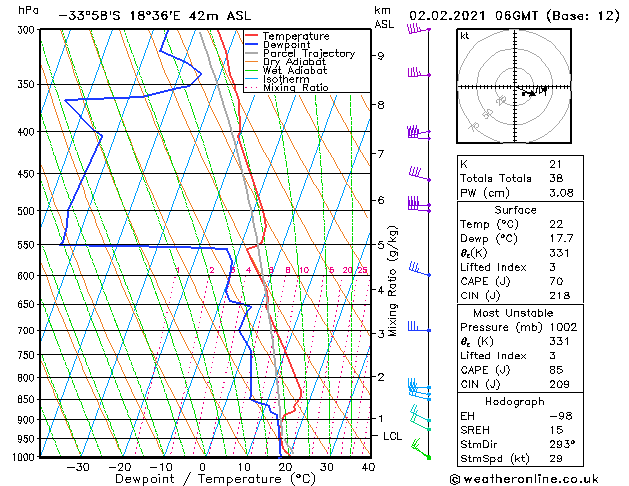
Task: Click the Surface CAPE (J) value 70
Action: tap(556, 281)
